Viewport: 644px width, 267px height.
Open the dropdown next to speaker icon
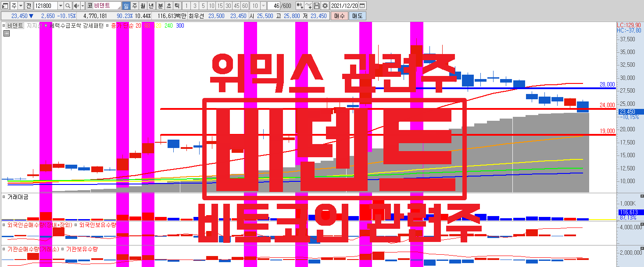[x=82, y=6]
